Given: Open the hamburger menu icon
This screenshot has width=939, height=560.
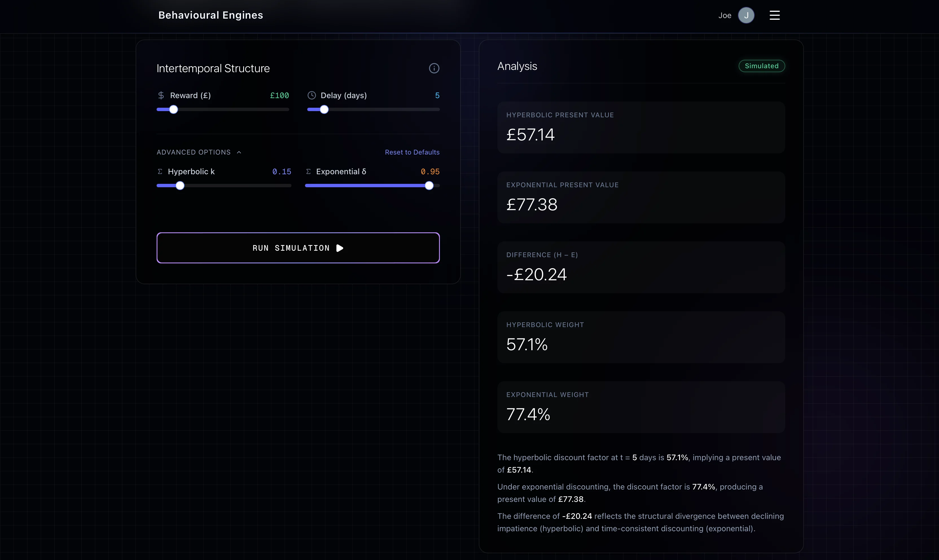Looking at the screenshot, I should pyautogui.click(x=775, y=16).
